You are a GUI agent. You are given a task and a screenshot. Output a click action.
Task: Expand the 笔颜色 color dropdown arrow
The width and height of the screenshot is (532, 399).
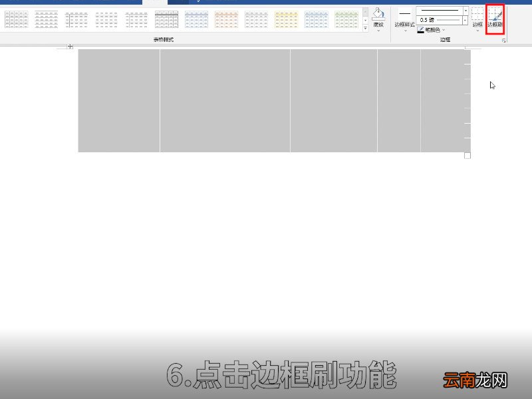pos(444,30)
